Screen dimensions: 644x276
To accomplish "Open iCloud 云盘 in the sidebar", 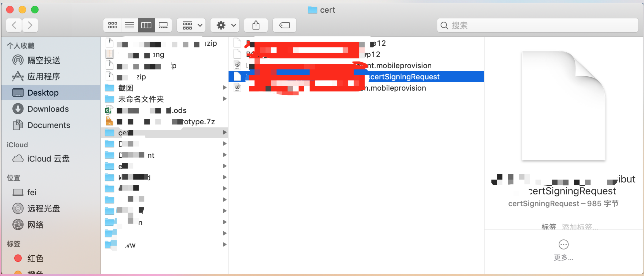I will point(48,159).
